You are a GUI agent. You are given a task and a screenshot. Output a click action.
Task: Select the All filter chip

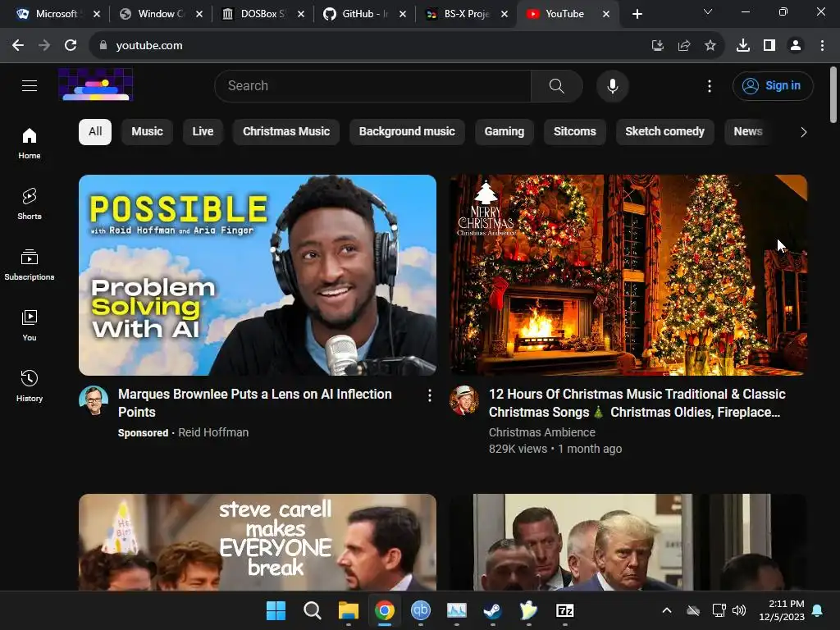(95, 132)
